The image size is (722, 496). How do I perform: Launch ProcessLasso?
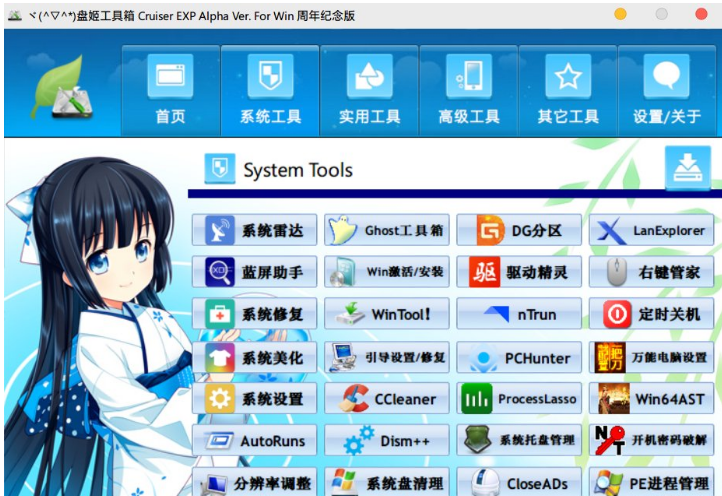coord(519,398)
